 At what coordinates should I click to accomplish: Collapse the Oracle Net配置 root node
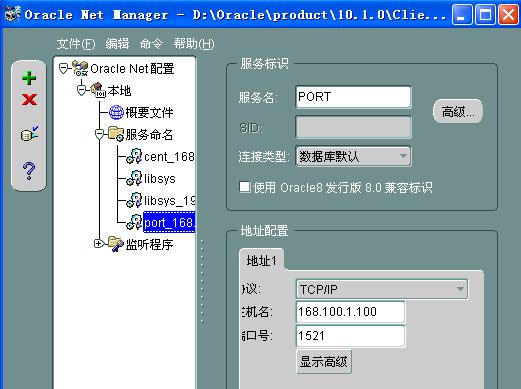(64, 69)
